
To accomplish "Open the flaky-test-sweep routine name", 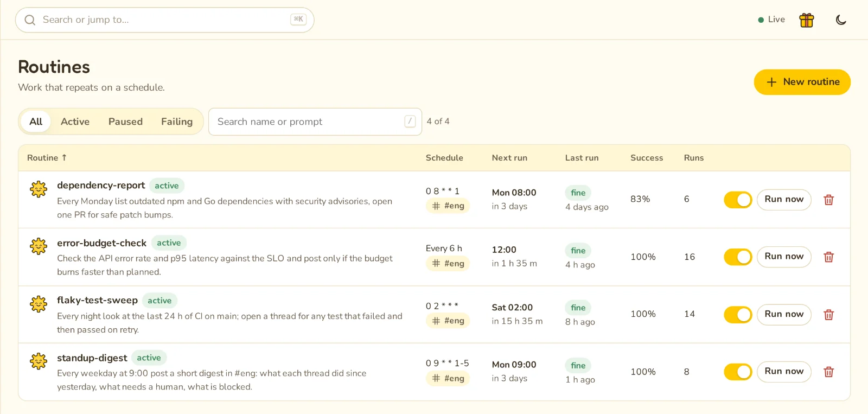I will point(97,301).
